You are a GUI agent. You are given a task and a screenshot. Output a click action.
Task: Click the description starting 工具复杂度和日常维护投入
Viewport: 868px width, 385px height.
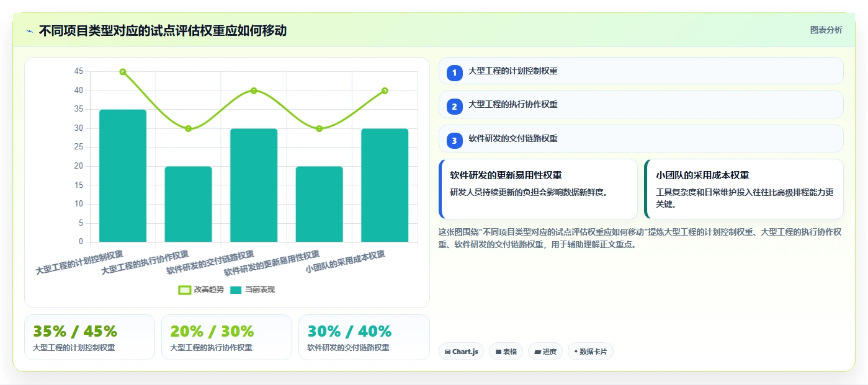tap(745, 198)
